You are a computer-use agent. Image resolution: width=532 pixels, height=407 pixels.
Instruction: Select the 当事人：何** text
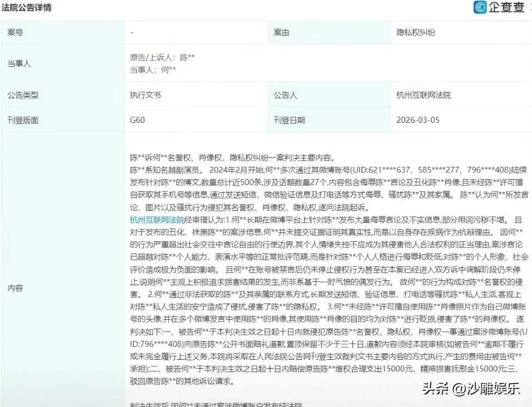point(152,70)
